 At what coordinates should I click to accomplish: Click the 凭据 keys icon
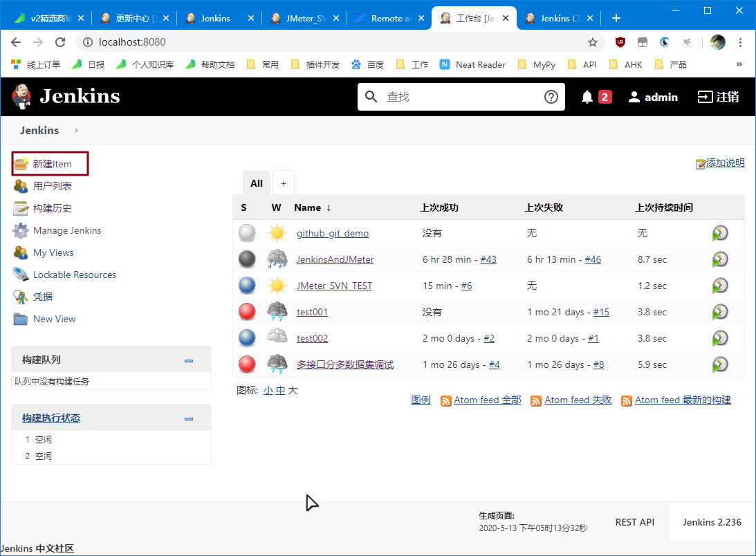[x=21, y=297]
